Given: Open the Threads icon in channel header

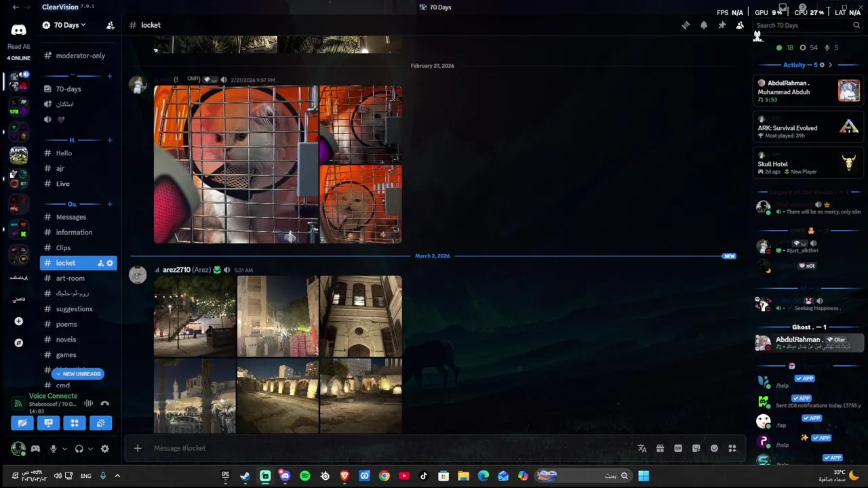Looking at the screenshot, I should click(686, 25).
